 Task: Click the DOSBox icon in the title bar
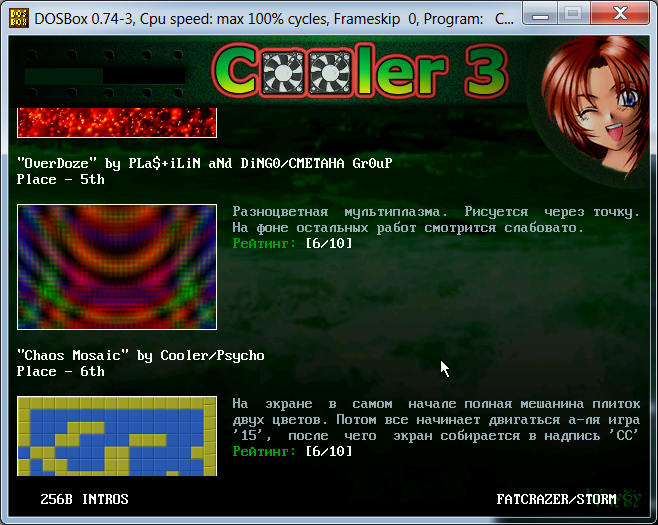(18, 18)
